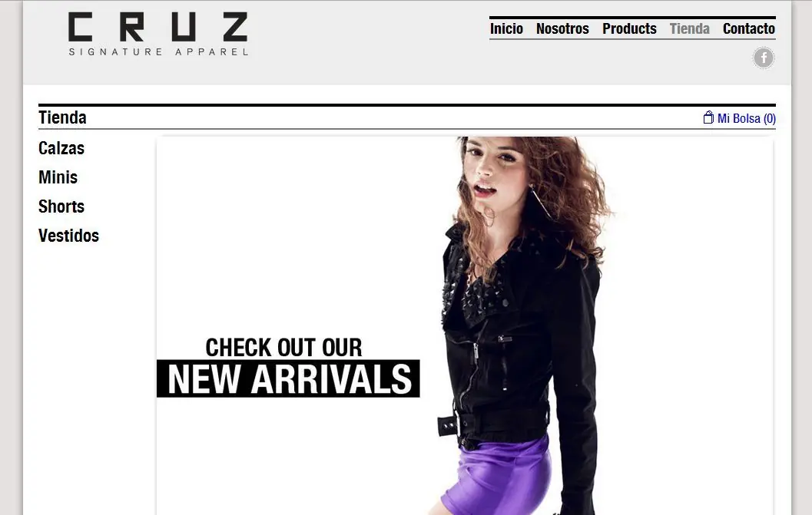Open the Facebook page icon
Screen dimensions: 812x515
[x=764, y=58]
